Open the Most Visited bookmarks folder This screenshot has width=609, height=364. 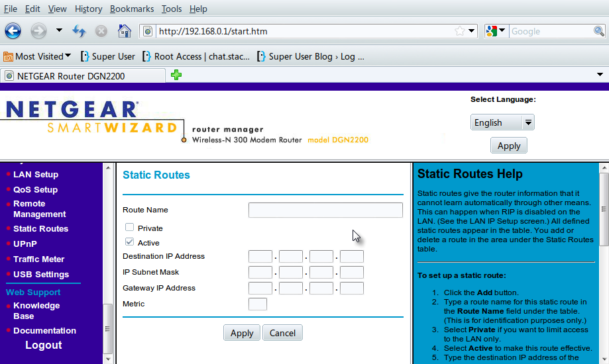click(37, 57)
